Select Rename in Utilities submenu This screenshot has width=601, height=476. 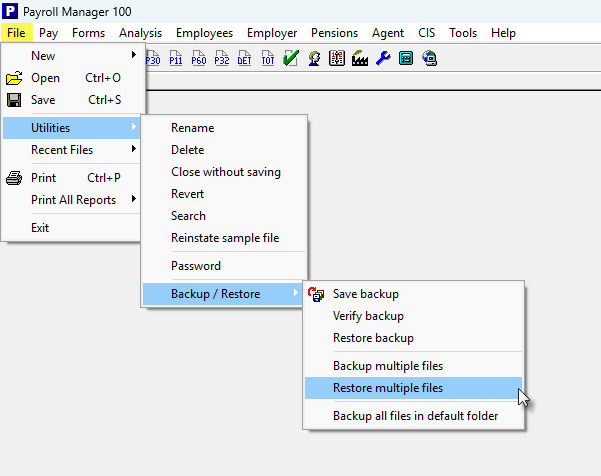click(x=225, y=128)
